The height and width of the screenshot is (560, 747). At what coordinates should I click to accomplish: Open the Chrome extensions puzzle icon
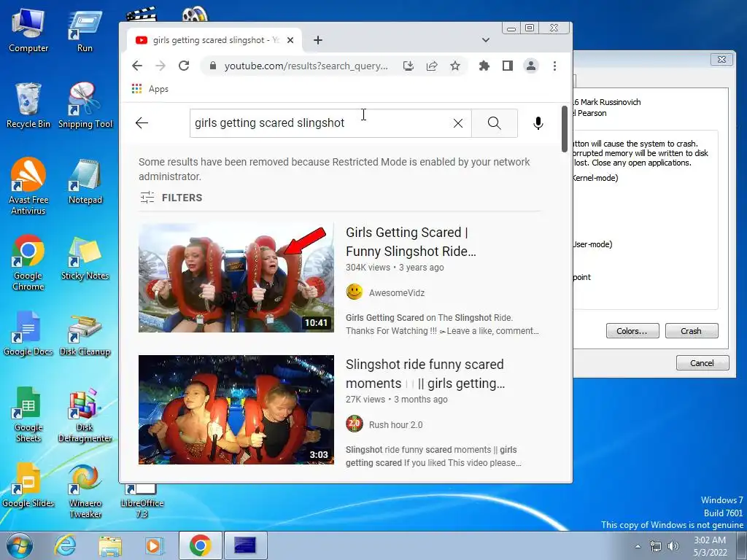click(x=484, y=66)
